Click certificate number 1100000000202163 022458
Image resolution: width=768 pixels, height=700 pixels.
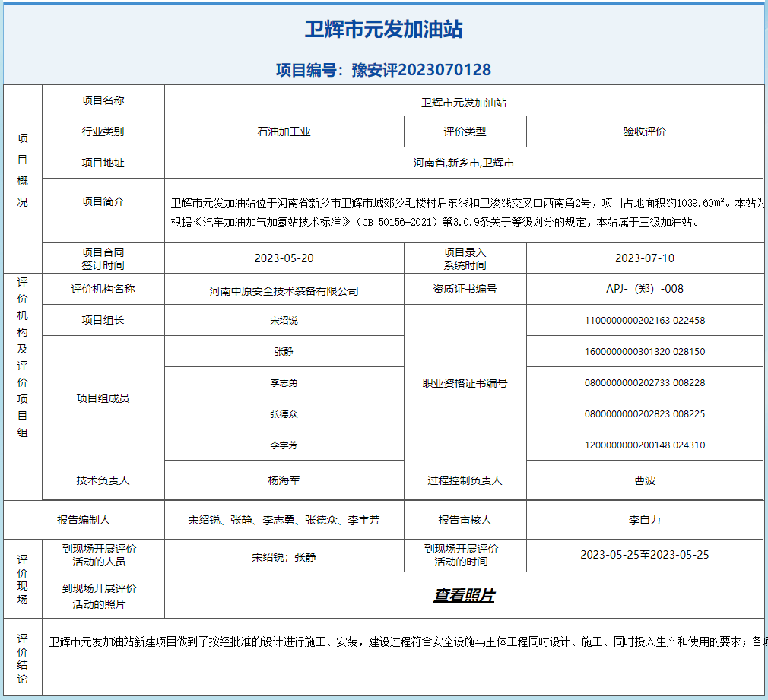645,320
